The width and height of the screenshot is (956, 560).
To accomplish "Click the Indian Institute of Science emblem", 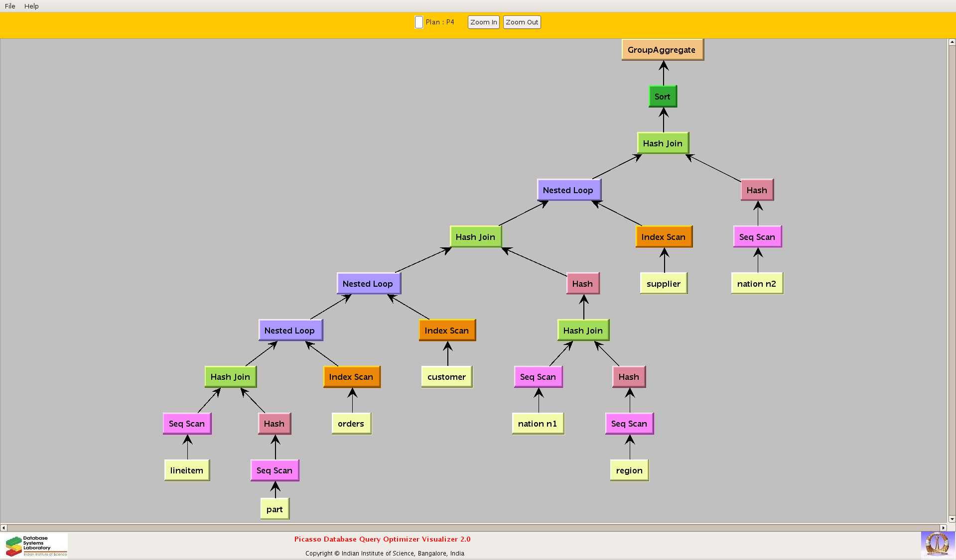I will pyautogui.click(x=937, y=544).
